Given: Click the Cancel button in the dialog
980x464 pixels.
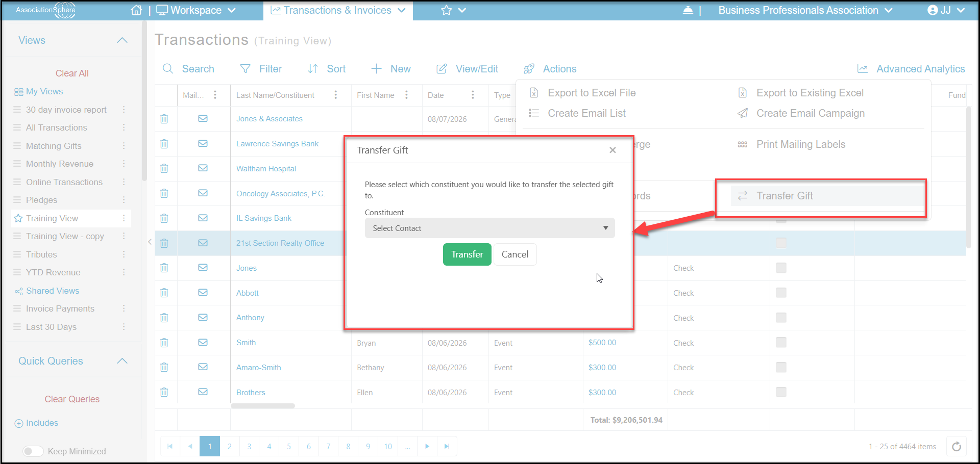Looking at the screenshot, I should click(515, 254).
